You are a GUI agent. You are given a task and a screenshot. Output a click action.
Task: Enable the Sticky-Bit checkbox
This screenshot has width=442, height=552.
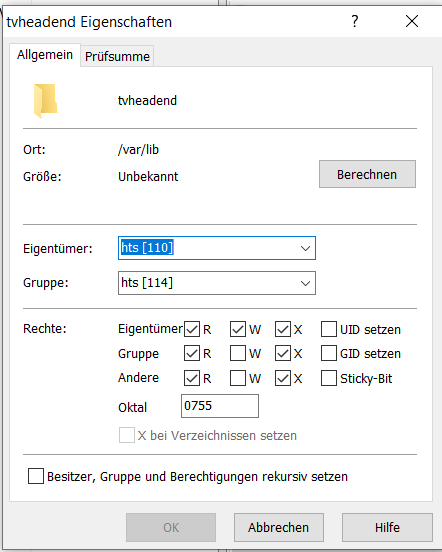coord(329,378)
